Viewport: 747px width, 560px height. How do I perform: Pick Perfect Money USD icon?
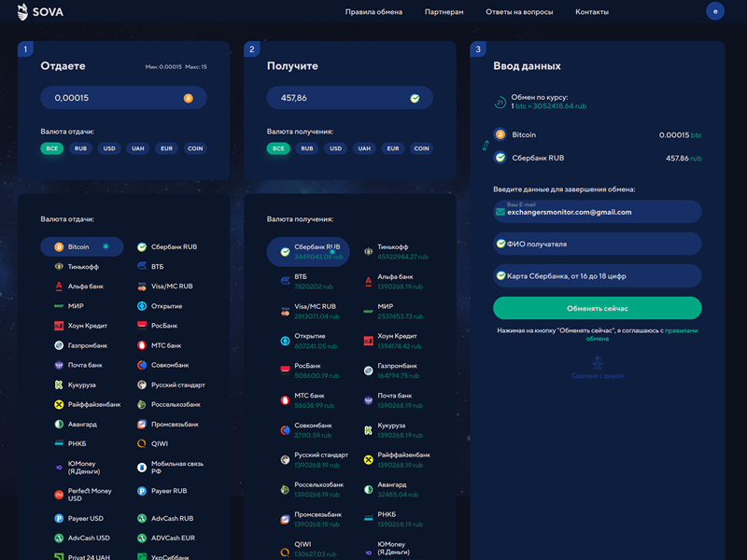click(x=59, y=495)
